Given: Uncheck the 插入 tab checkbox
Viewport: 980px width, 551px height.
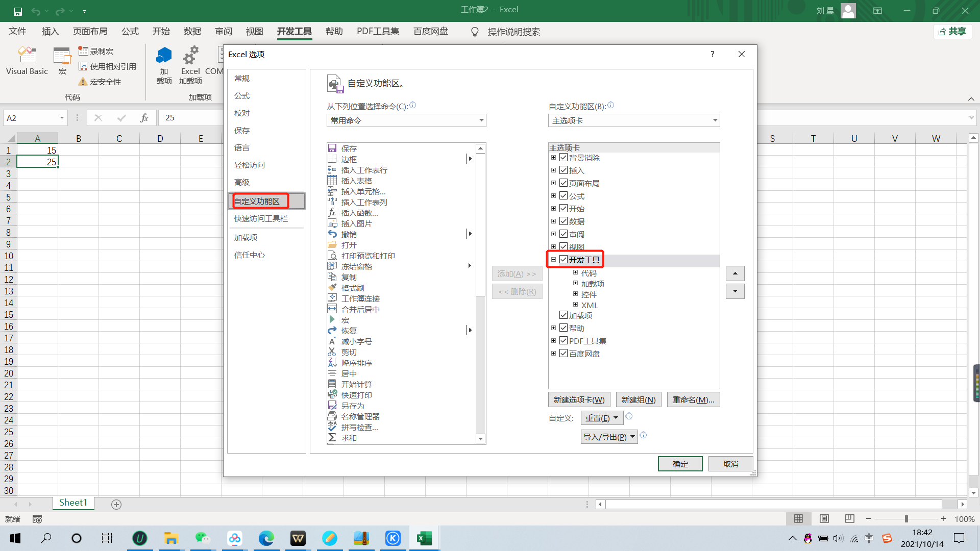Looking at the screenshot, I should (563, 170).
